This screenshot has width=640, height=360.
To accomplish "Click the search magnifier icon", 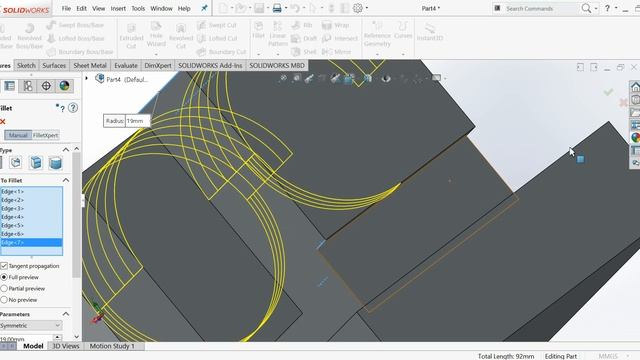I will 587,8.
